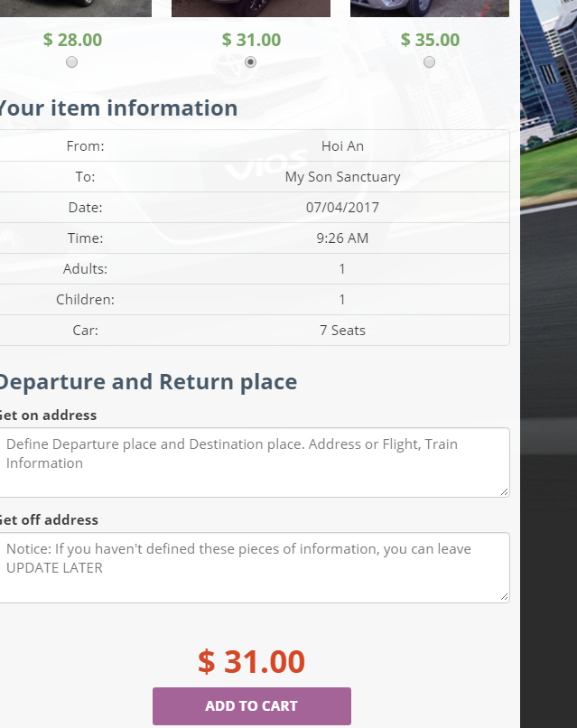Image resolution: width=577 pixels, height=728 pixels.
Task: Focus the Get on address text box
Action: pyautogui.click(x=253, y=462)
